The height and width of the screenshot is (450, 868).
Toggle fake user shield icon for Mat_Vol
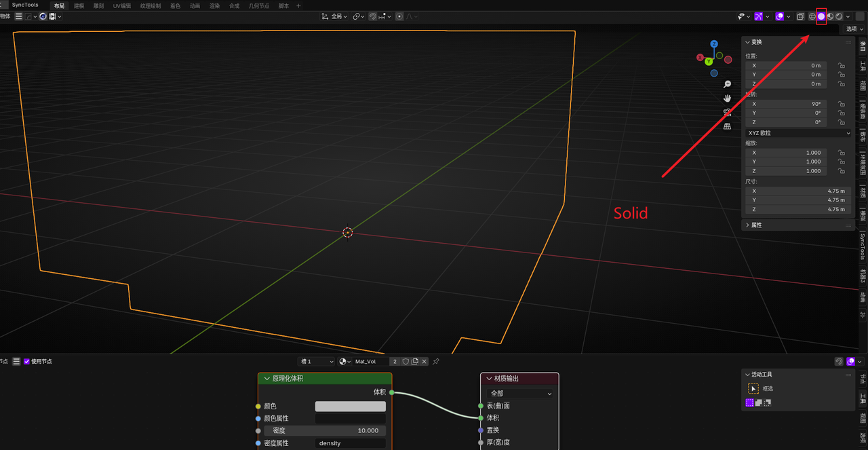tap(406, 362)
